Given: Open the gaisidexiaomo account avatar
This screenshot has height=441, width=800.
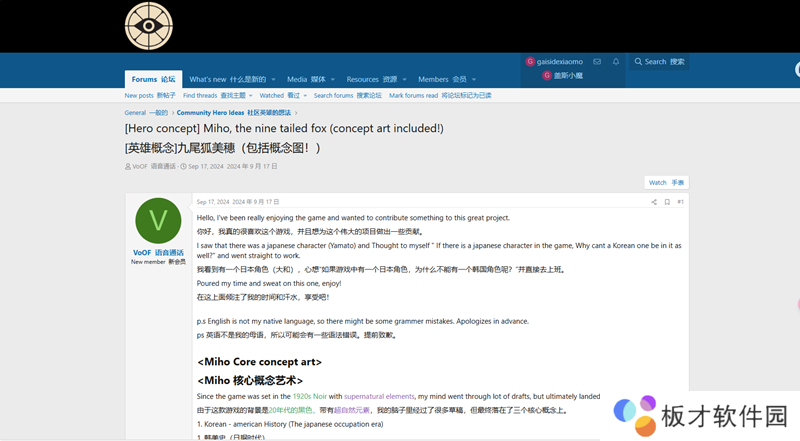Looking at the screenshot, I should (530, 61).
